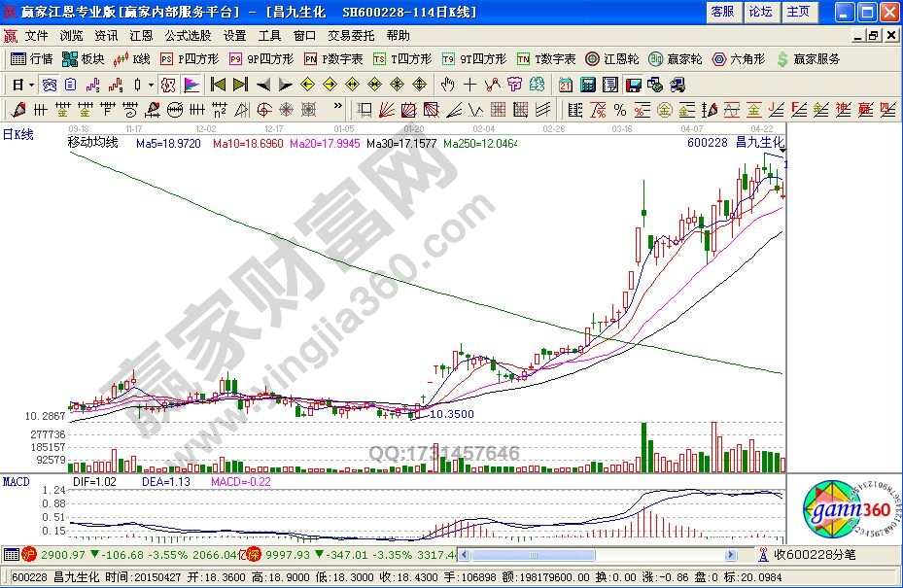
Task: Click the 论坛 forum button
Action: [760, 12]
